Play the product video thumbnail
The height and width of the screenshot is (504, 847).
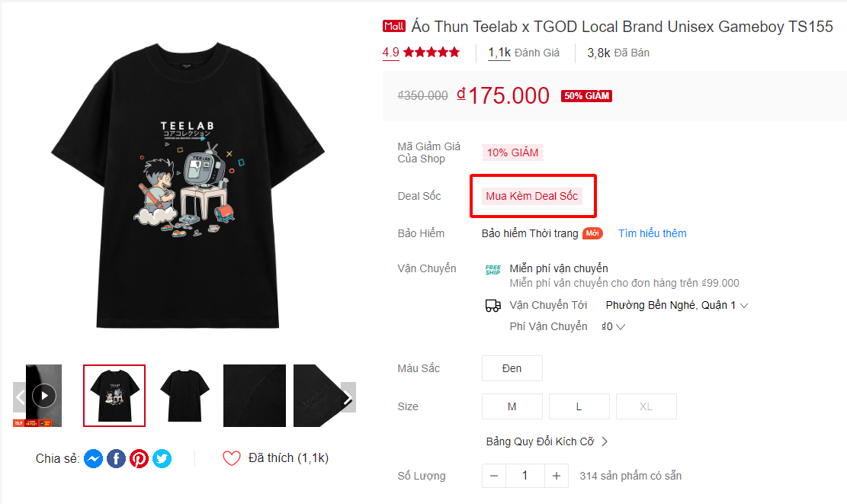click(x=43, y=395)
